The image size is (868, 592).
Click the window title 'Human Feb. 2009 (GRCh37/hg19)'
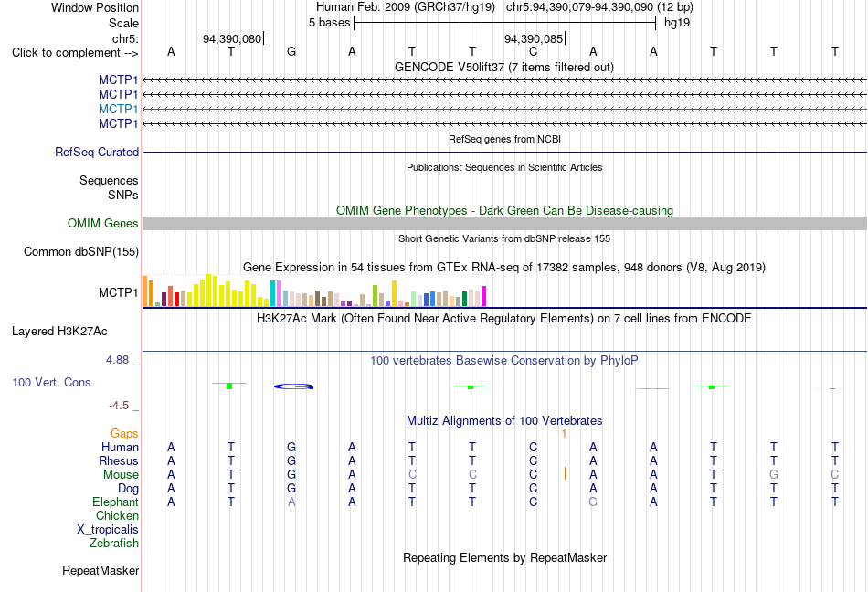405,7
